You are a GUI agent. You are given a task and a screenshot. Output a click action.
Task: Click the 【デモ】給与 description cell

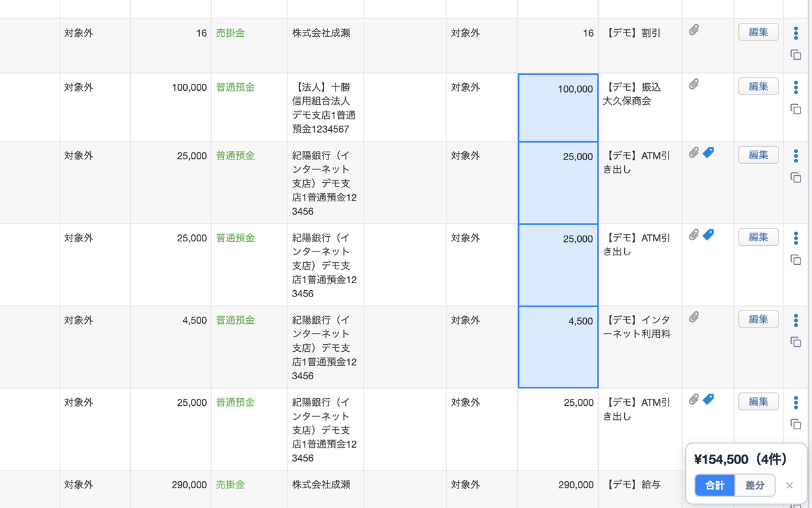(640, 489)
